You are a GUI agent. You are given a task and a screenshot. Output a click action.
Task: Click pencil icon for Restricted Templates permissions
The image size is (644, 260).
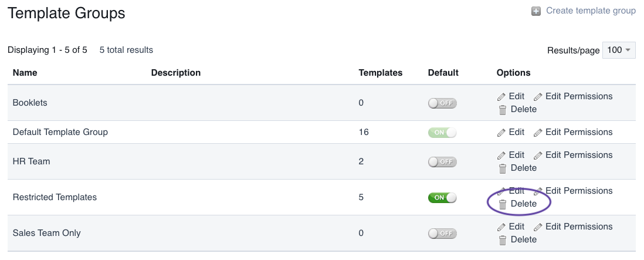coord(538,191)
